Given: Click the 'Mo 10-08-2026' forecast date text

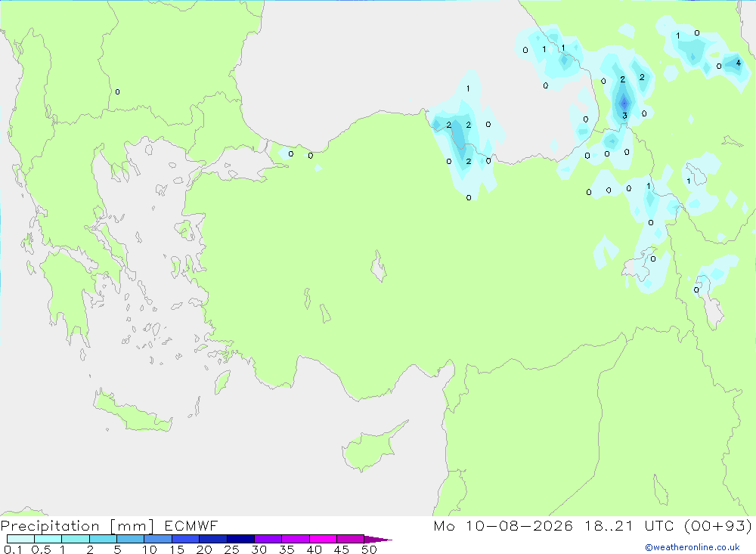Looking at the screenshot, I should click(x=503, y=525).
